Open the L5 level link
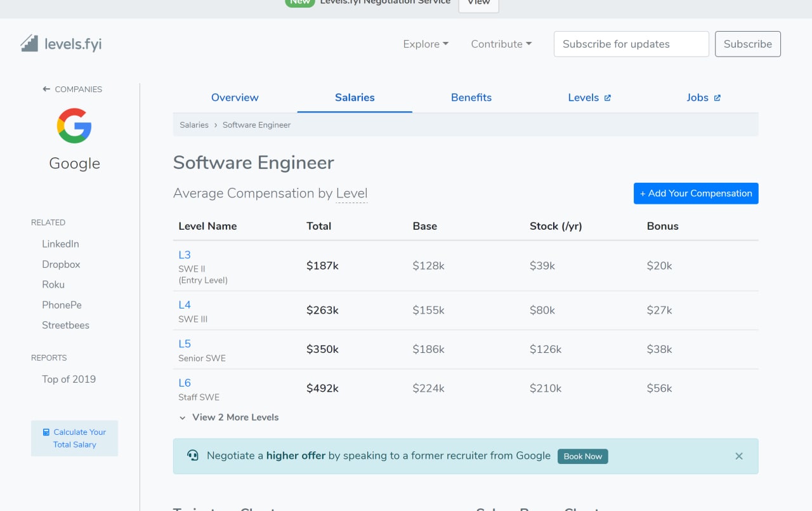 (x=185, y=344)
